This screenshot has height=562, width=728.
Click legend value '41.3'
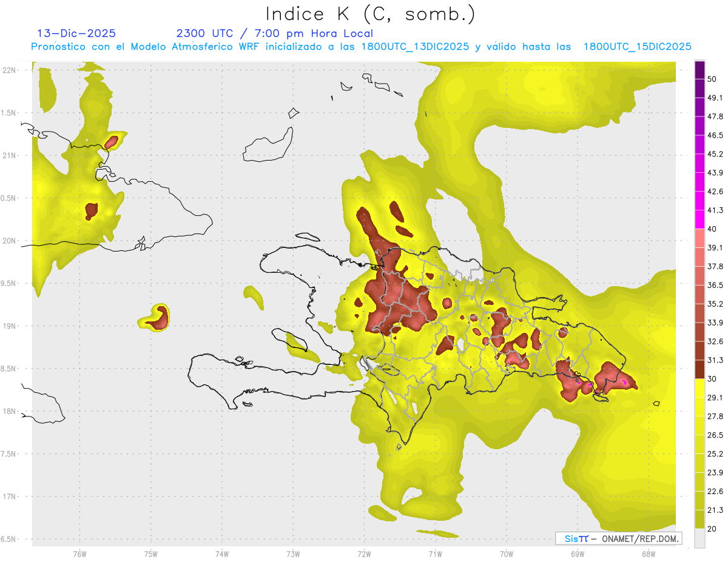[715, 210]
